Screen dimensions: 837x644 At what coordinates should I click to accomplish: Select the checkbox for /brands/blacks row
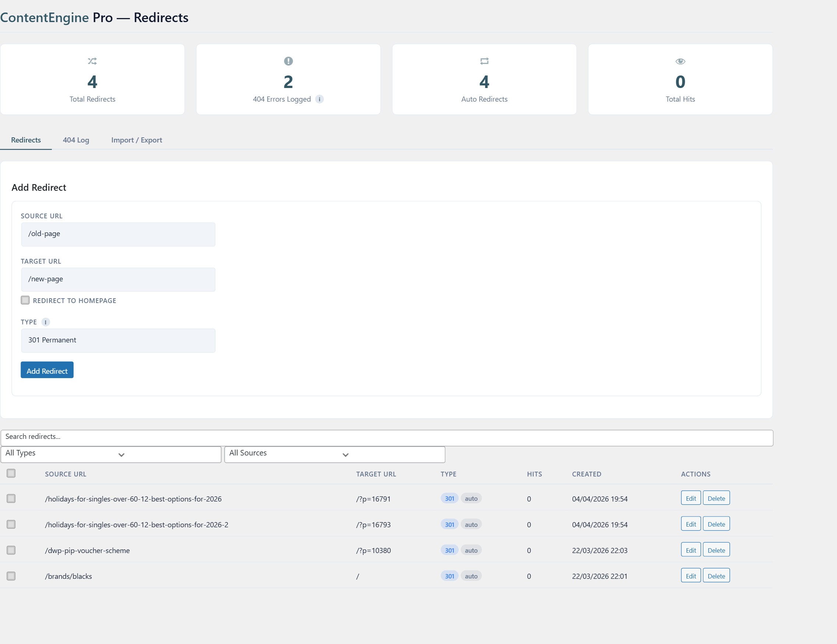click(x=11, y=576)
